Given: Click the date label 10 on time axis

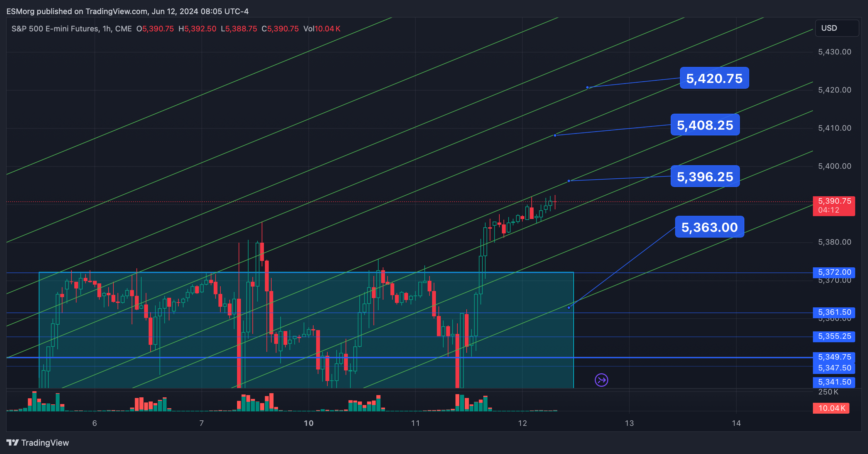Looking at the screenshot, I should point(309,423).
